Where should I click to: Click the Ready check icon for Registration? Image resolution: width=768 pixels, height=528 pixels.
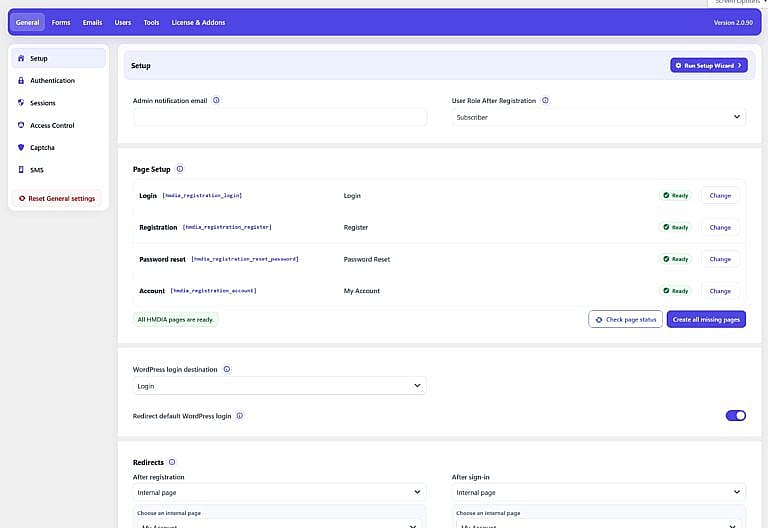pos(666,227)
